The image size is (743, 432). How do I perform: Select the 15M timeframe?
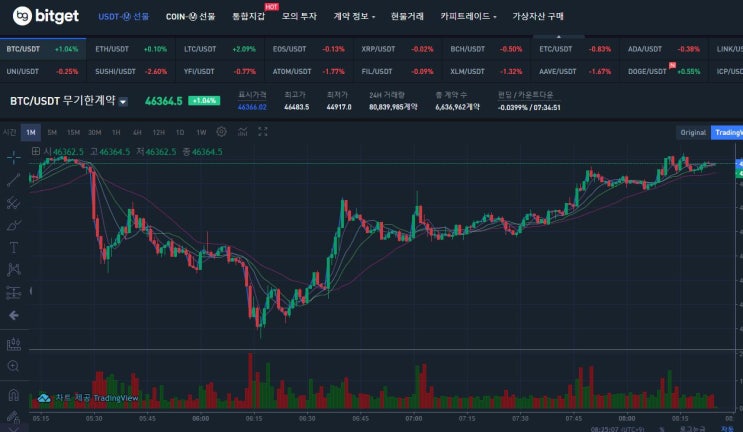[x=73, y=132]
